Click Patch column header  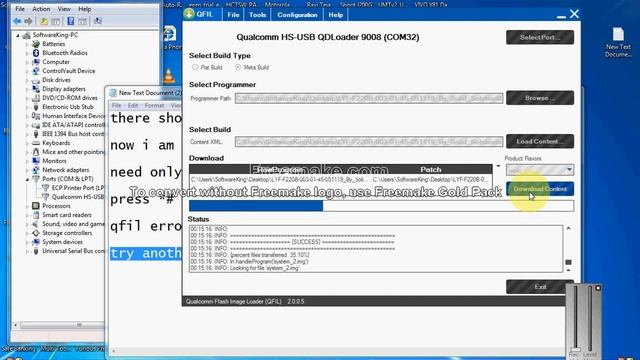click(x=431, y=169)
